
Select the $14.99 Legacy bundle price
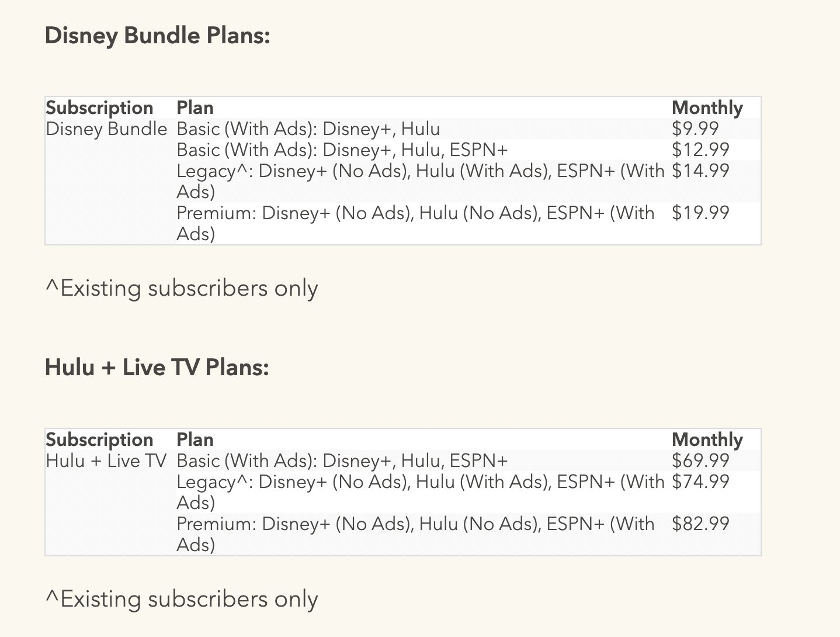[700, 171]
